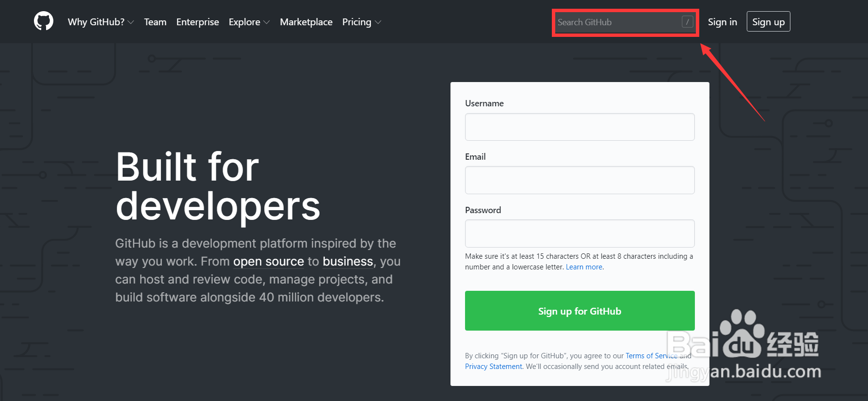Click the Username label text

[484, 103]
